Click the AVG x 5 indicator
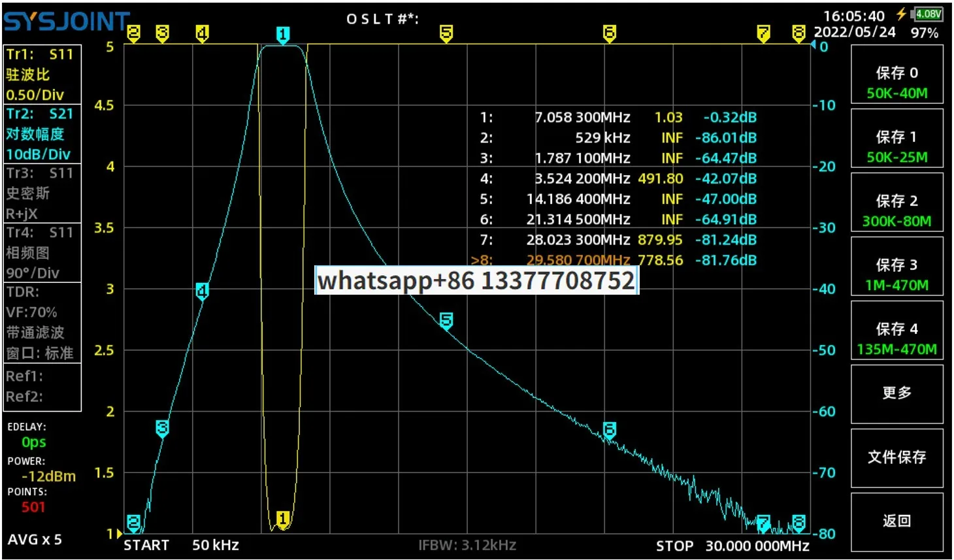The width and height of the screenshot is (954, 560). pyautogui.click(x=35, y=540)
